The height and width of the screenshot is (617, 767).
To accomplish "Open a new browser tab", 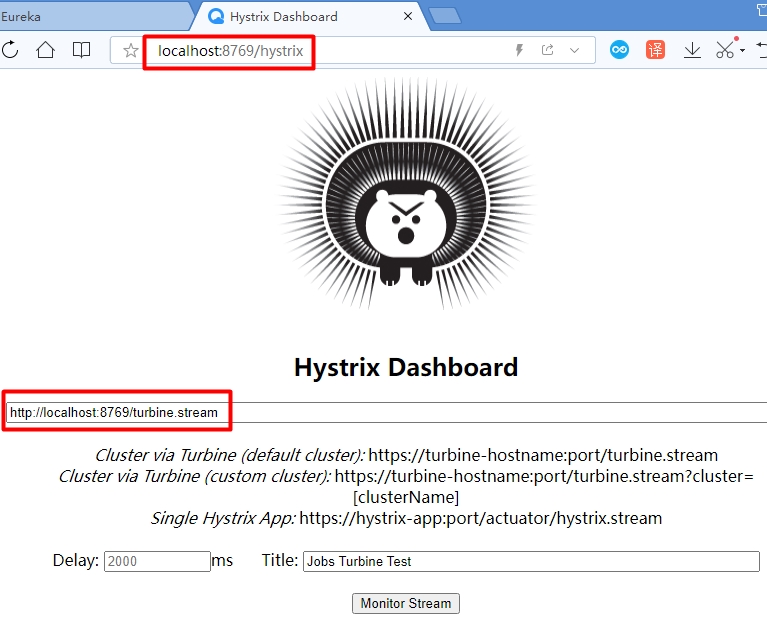I will click(445, 16).
